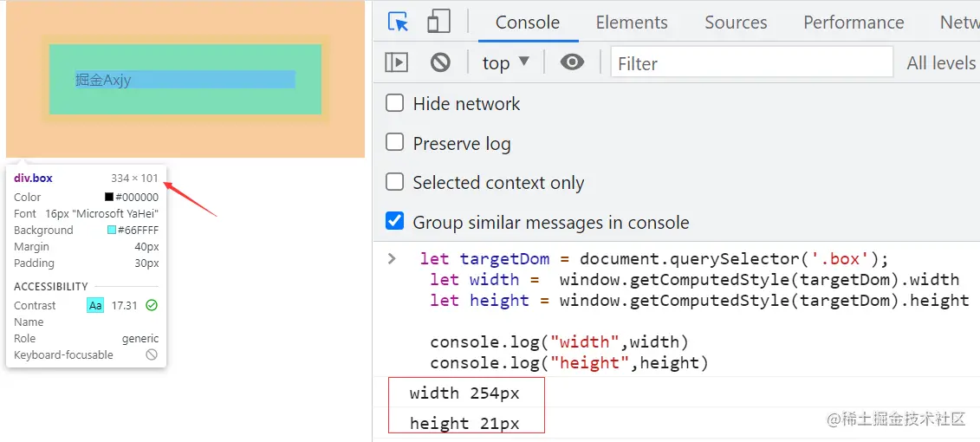Show the console sidebar panel icon
Image resolution: width=980 pixels, height=442 pixels.
[x=396, y=62]
